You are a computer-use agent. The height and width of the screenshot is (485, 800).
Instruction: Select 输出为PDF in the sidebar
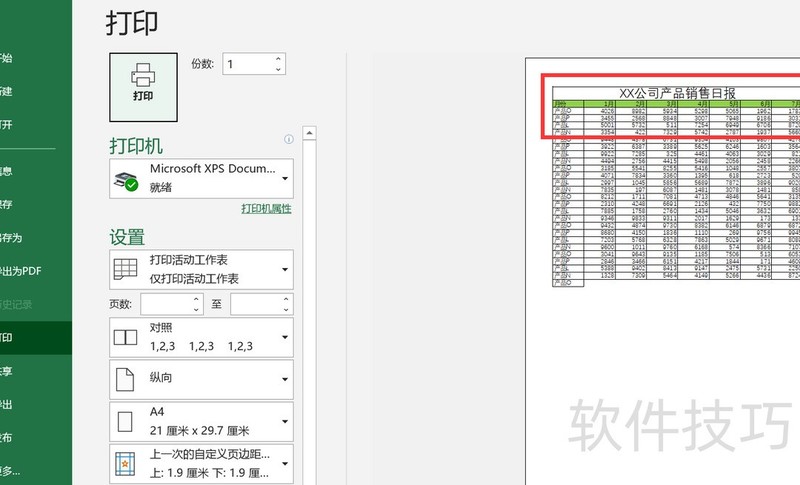pos(36,271)
